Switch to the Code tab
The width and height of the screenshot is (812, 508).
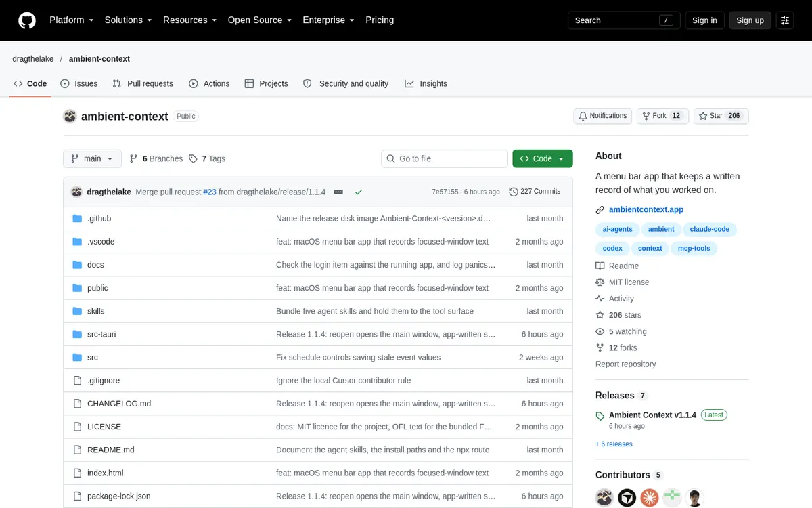coord(30,83)
